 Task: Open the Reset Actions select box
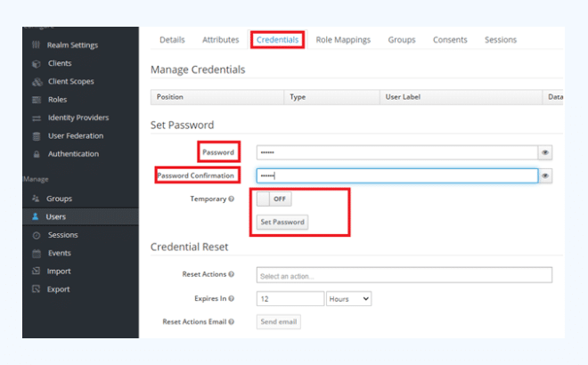click(404, 275)
